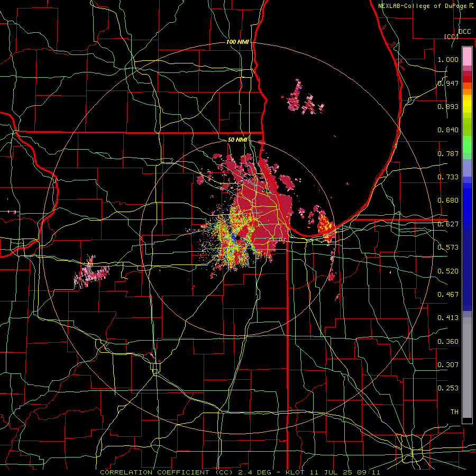Click the 0.413 scale value

448,318
